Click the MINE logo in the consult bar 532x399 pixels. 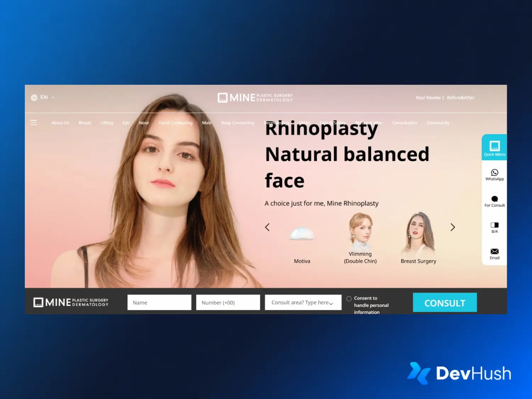(71, 303)
